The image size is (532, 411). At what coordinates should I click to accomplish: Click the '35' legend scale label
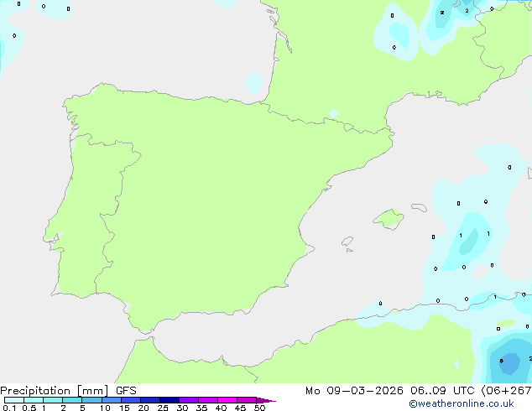pos(201,408)
